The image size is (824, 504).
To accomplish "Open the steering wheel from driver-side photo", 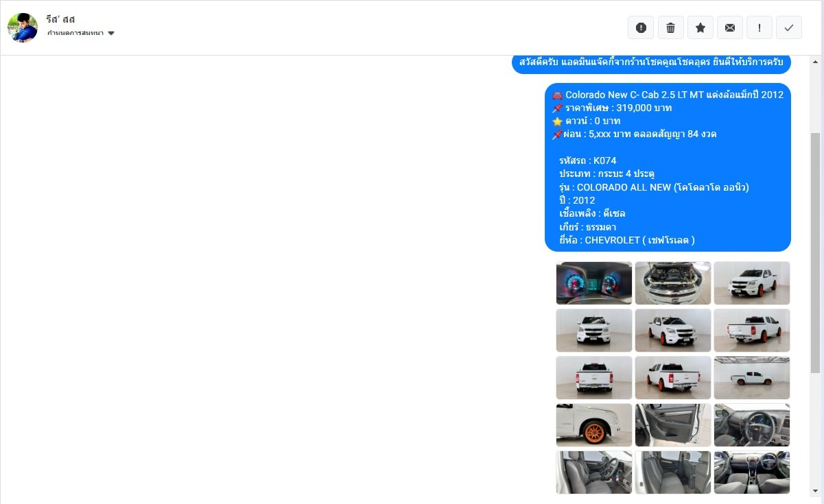I will pyautogui.click(x=752, y=424).
